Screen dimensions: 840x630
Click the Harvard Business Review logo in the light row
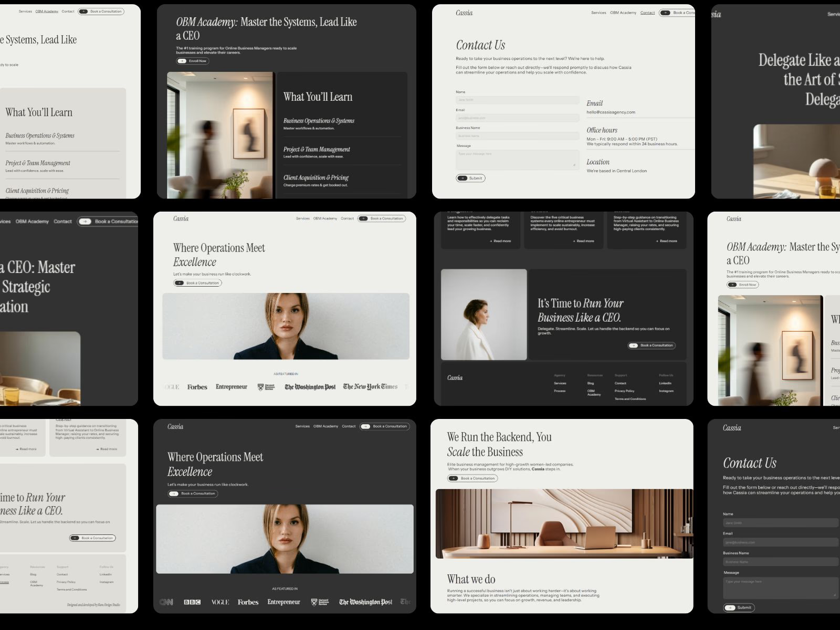tap(266, 387)
